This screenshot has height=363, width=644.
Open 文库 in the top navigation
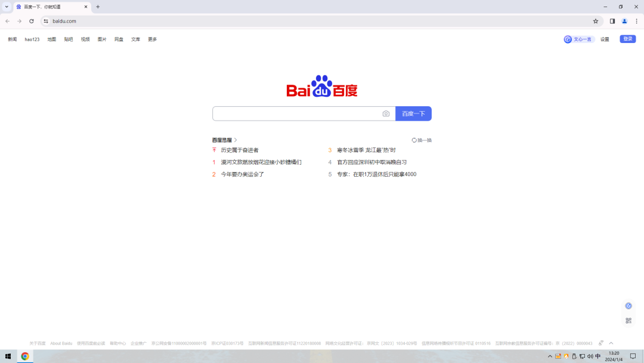coord(135,39)
